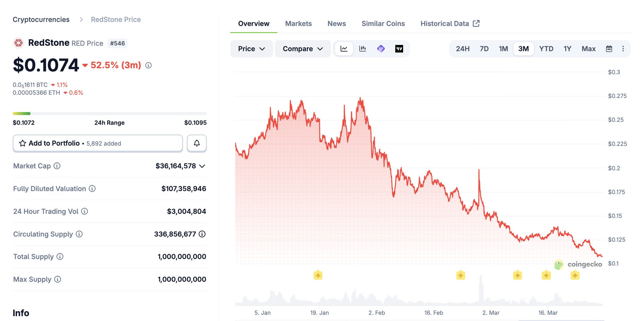Open the Similar Coins tab
The width and height of the screenshot is (644, 321).
pos(383,24)
